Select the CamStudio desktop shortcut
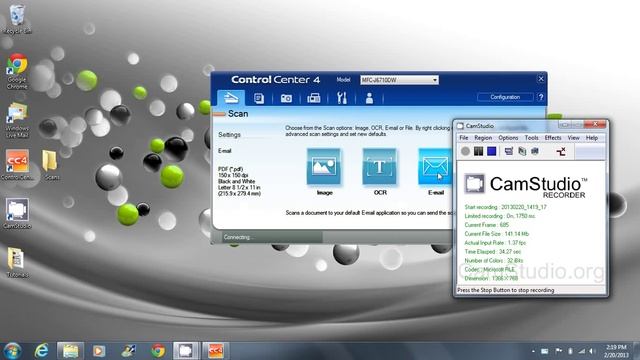 pos(17,213)
